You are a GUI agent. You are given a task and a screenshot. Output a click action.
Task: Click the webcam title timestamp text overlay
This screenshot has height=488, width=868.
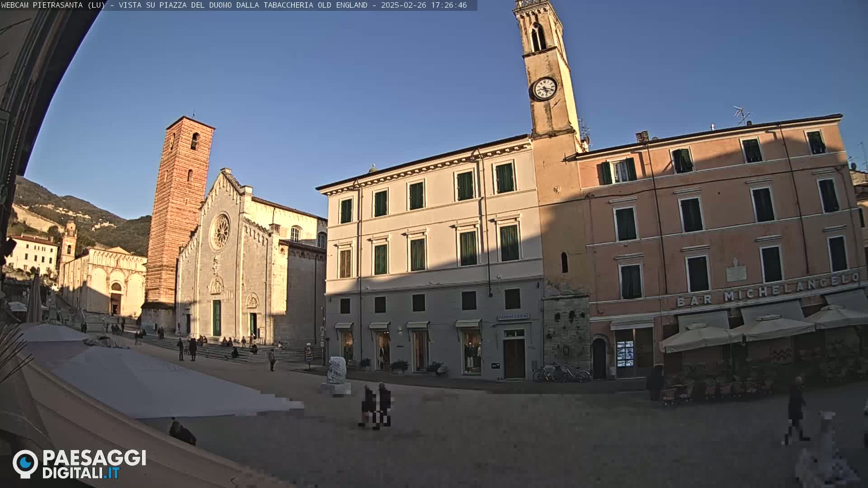pyautogui.click(x=234, y=5)
